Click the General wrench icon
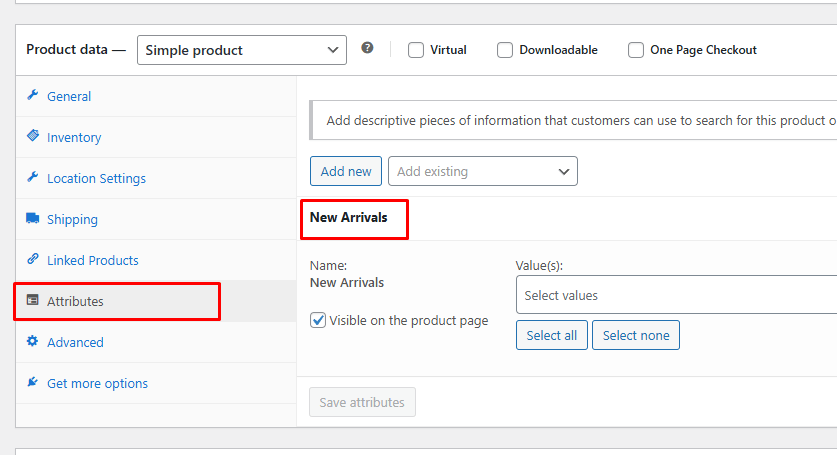Image resolution: width=837 pixels, height=455 pixels. click(x=33, y=95)
